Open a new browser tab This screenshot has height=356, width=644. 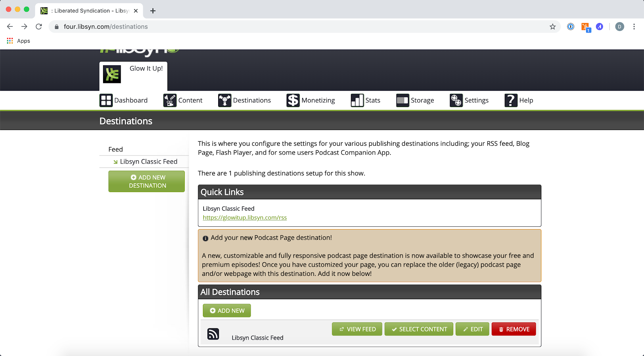click(153, 11)
